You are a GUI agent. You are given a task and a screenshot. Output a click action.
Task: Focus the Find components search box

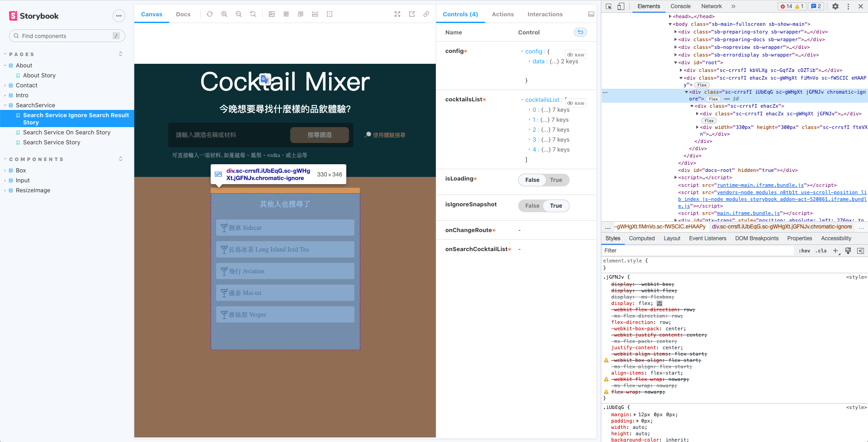(x=67, y=36)
